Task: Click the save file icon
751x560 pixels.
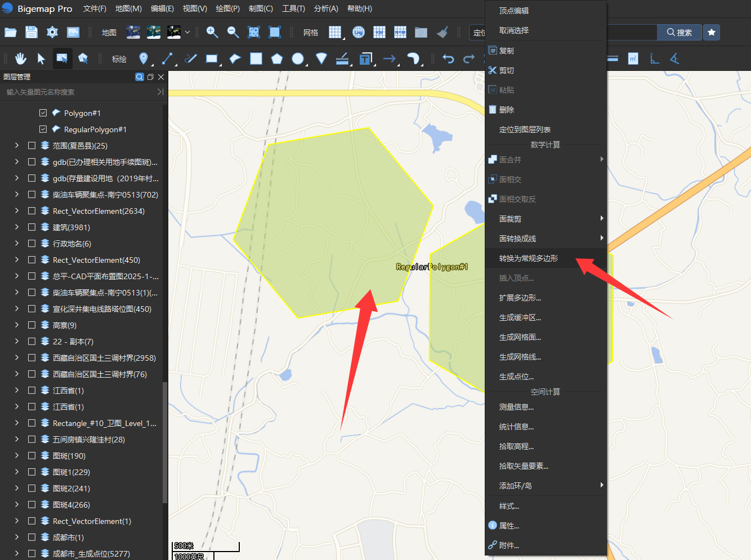Action: 32,32
